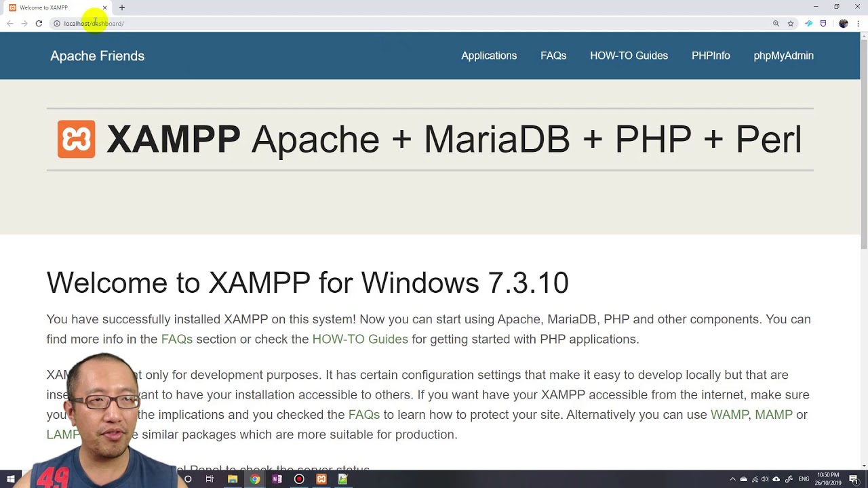Open the Applications nav item
Viewport: 868px width, 488px height.
point(489,56)
